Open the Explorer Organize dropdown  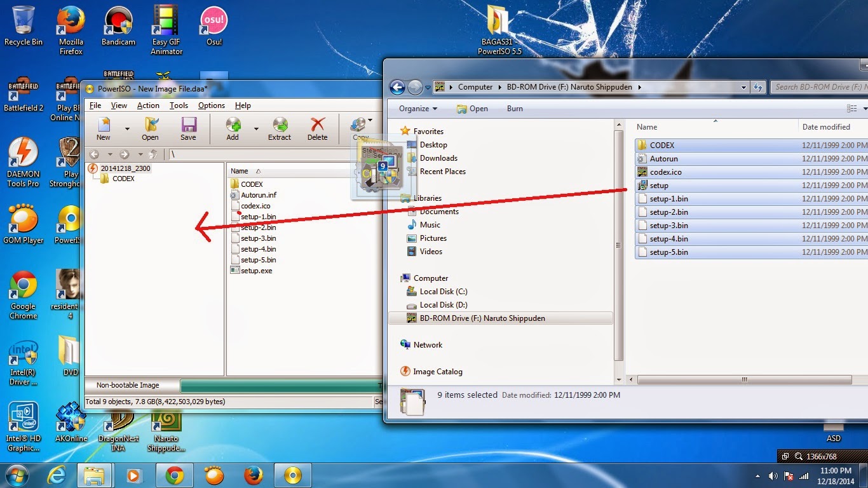coord(417,109)
